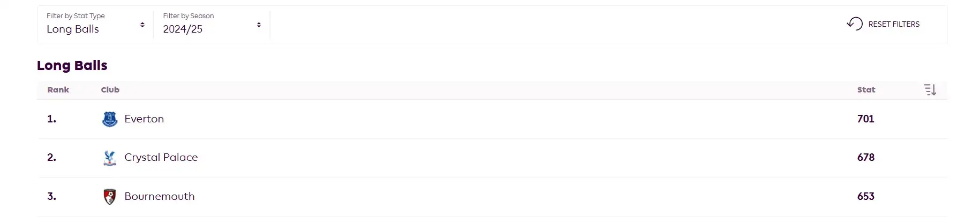Select the 2024/25 season value
Viewport: 980px width, 217px height.
[x=183, y=29]
